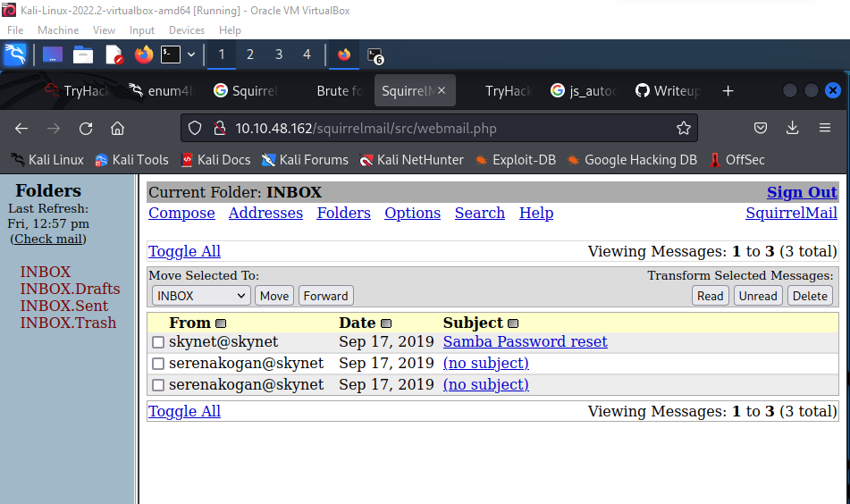The height and width of the screenshot is (504, 850).
Task: Open the Save to Pocket icon
Action: (x=761, y=128)
